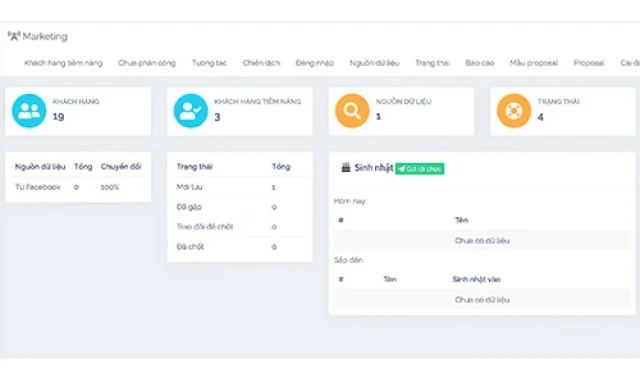Click the potential customer checkmark icon
Viewport: 640px width, 373px height.
click(x=191, y=111)
